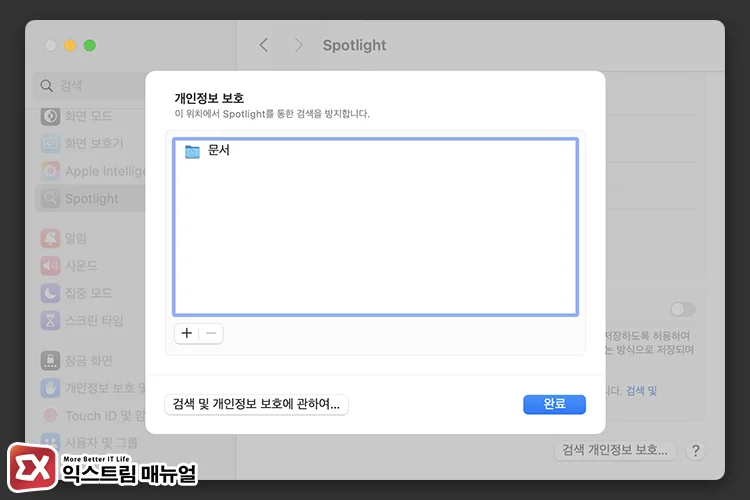Click the sidebar 검색 search field
This screenshot has width=750, height=500.
[91, 86]
